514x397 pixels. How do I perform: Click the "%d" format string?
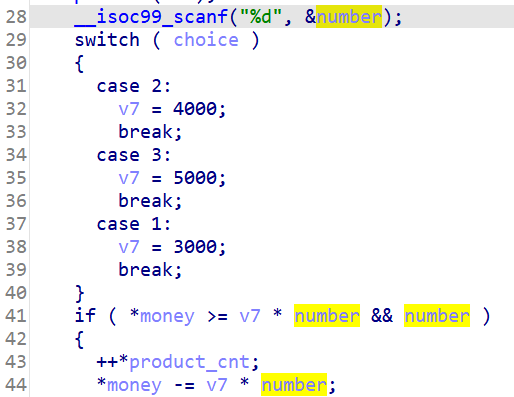(261, 16)
